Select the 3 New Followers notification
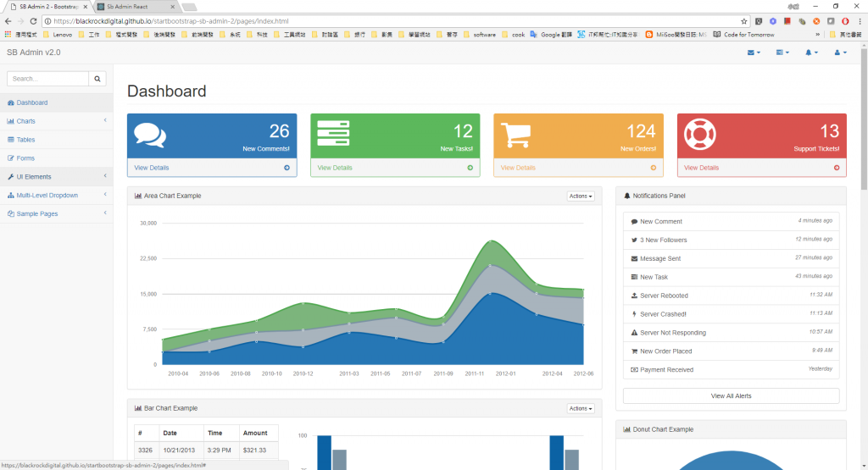Image resolution: width=868 pixels, height=470 pixels. [x=731, y=240]
